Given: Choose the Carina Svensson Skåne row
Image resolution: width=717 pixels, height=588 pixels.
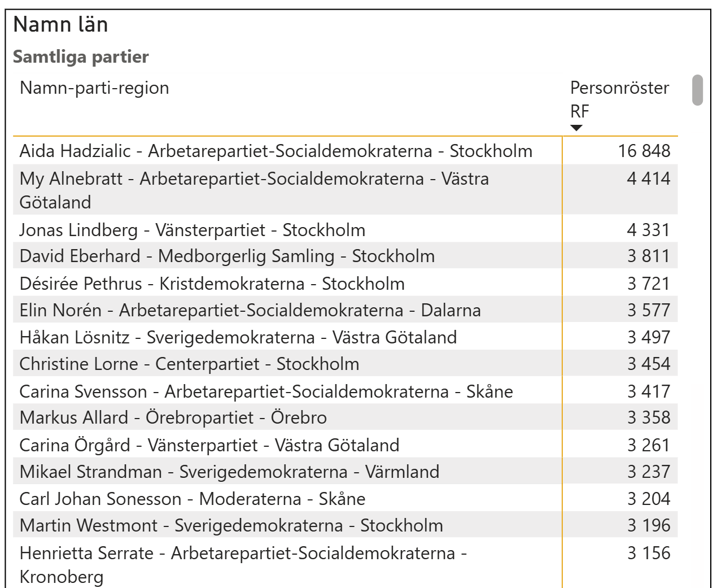Looking at the screenshot, I should click(x=266, y=391).
